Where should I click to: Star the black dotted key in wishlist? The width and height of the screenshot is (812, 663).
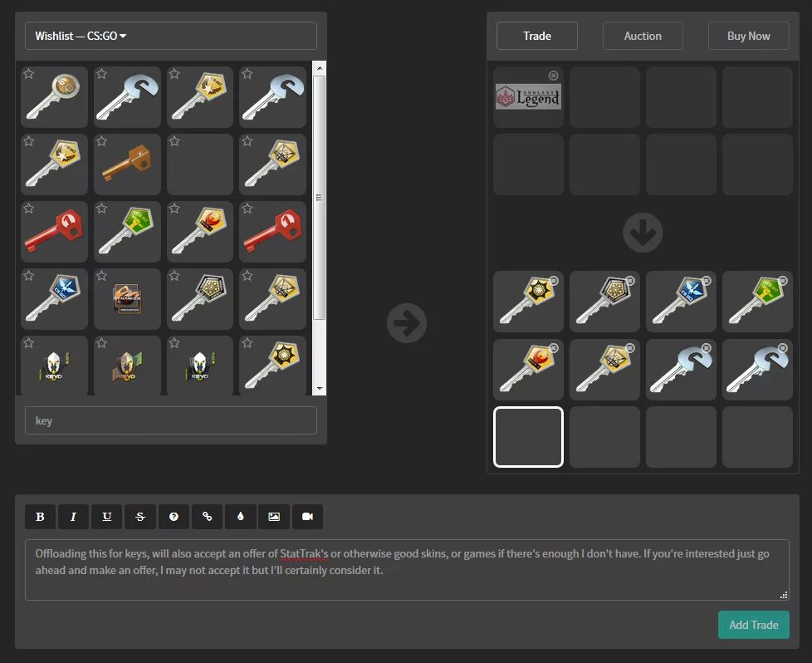click(x=174, y=277)
